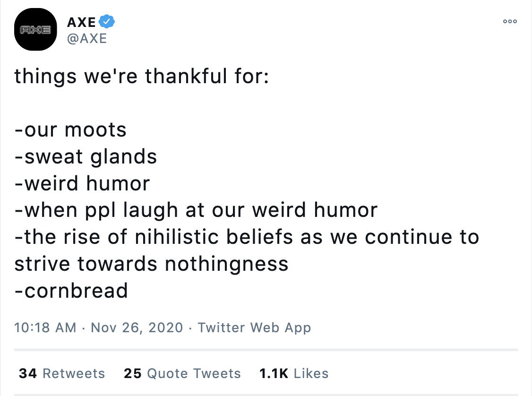Click the 'things we're thankful for:' line

[x=141, y=76]
